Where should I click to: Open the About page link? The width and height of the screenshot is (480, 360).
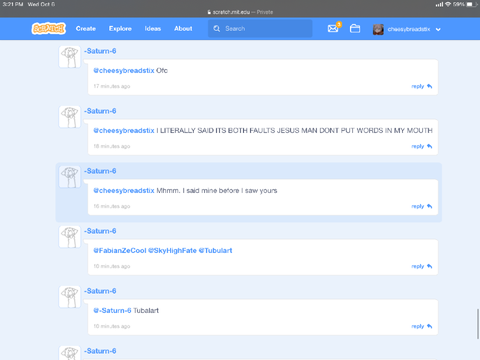click(183, 29)
